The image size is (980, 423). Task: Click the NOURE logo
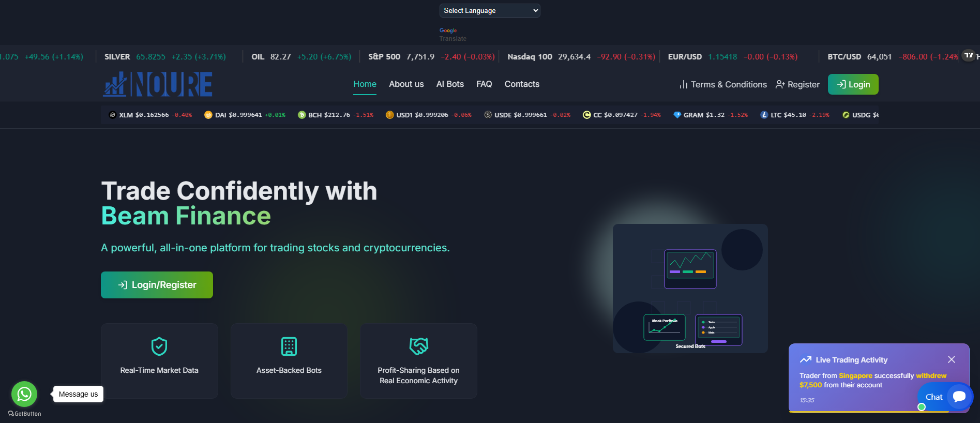point(158,84)
